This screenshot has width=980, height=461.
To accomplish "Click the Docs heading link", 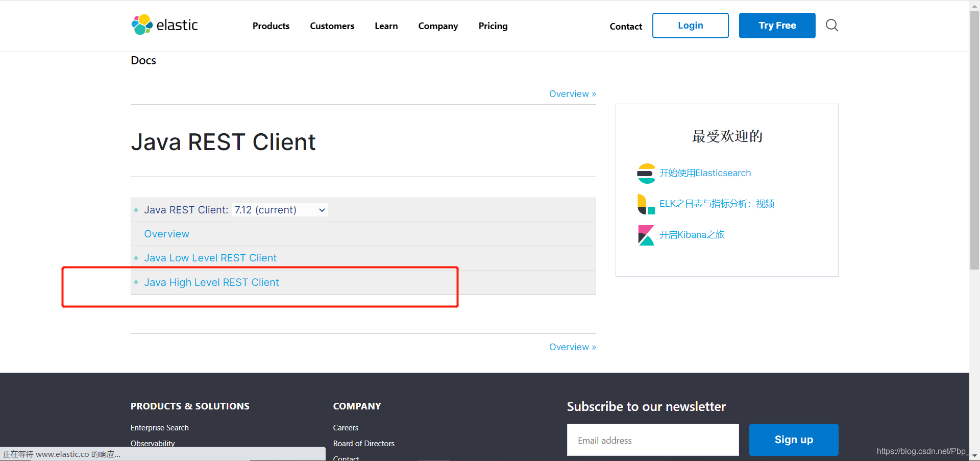I will [143, 60].
